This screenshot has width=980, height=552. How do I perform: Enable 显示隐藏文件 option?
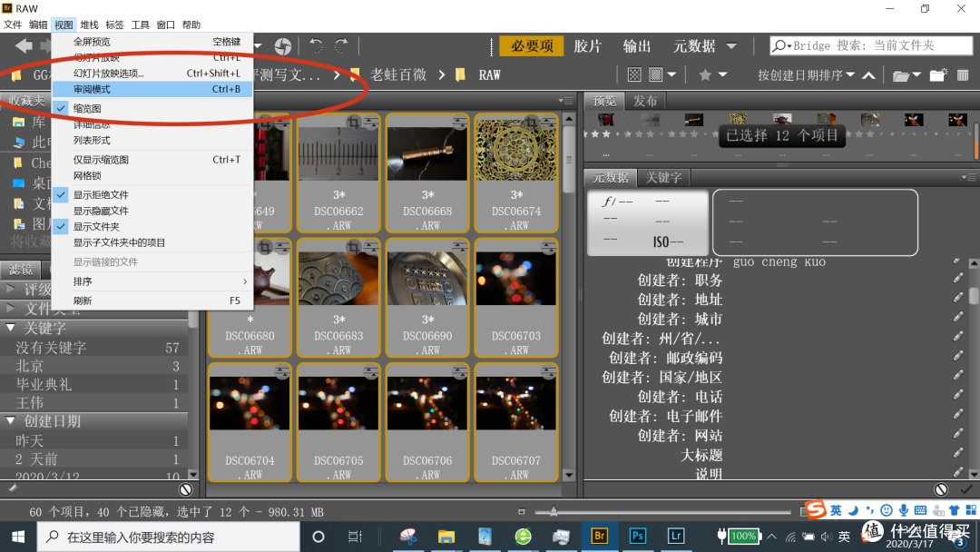pos(152,211)
